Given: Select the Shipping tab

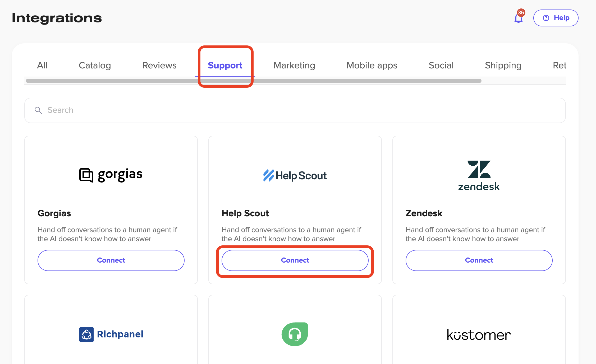Looking at the screenshot, I should coord(503,65).
